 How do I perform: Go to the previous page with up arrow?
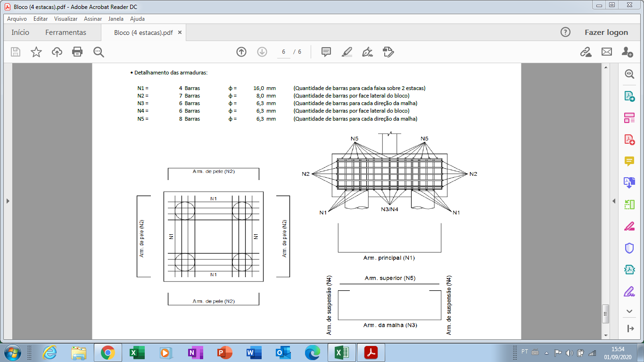[241, 52]
